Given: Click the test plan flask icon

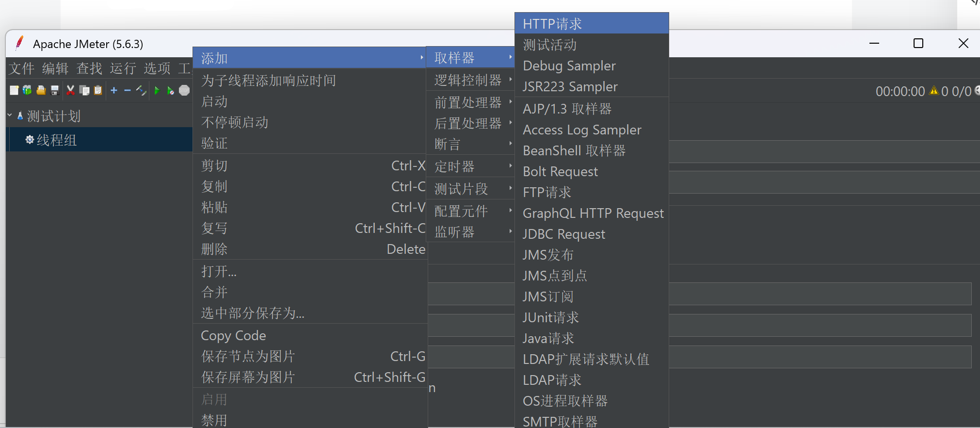Looking at the screenshot, I should (20, 116).
